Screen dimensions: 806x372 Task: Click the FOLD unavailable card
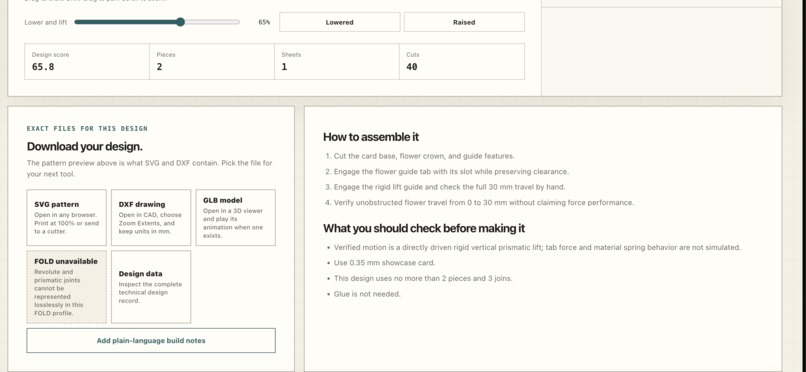click(x=67, y=287)
